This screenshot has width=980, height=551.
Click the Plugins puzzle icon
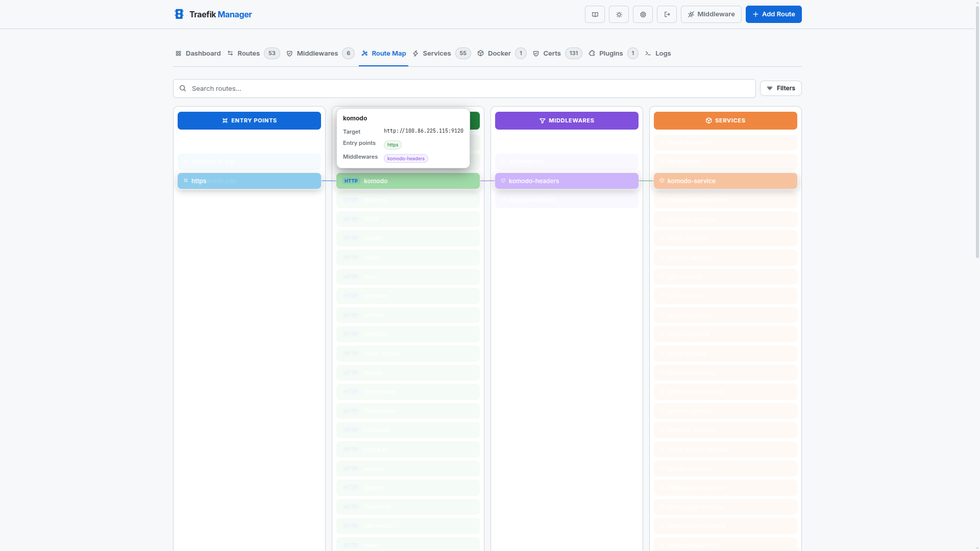591,53
